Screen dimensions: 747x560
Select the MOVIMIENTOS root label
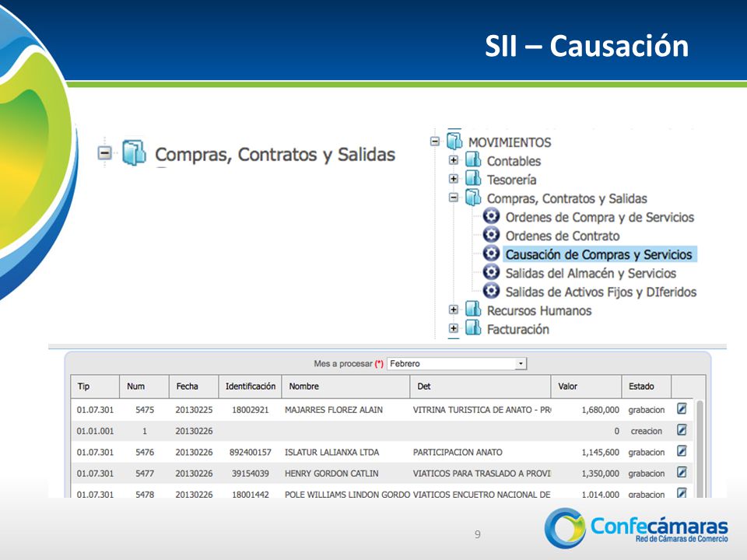coord(509,142)
